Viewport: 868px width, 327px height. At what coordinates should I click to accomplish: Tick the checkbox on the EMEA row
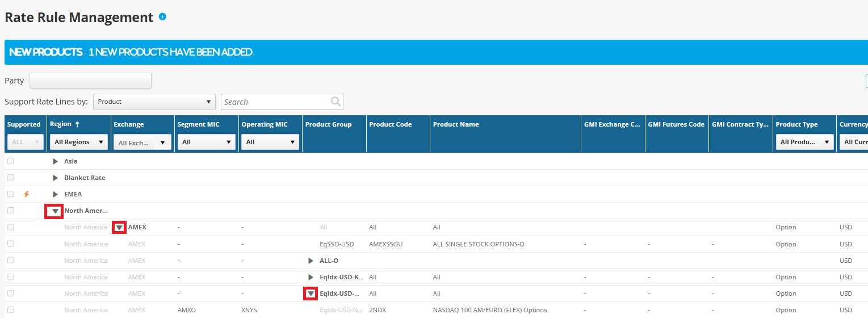coord(10,194)
